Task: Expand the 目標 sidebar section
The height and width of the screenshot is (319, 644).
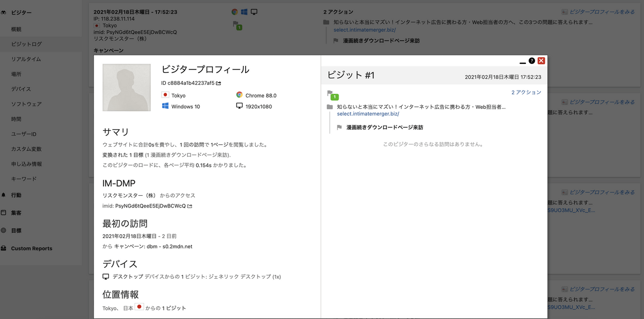Action: point(16,231)
